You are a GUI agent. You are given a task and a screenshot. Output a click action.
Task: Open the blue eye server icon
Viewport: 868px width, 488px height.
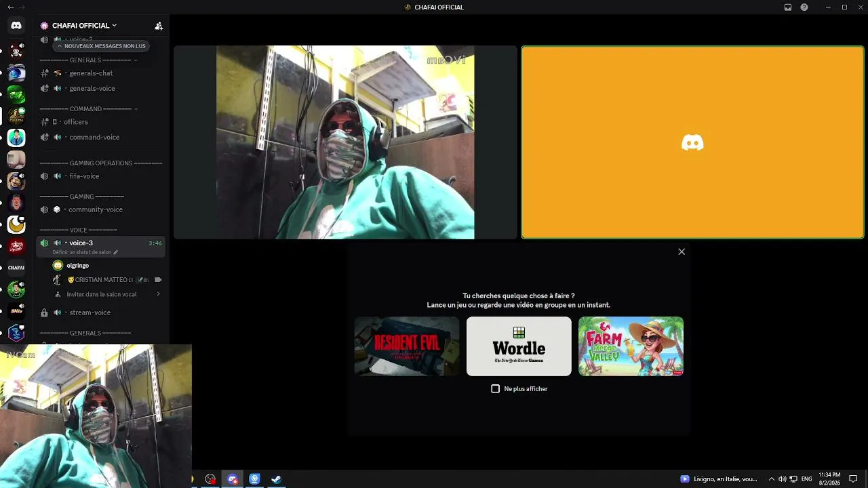[x=16, y=73]
